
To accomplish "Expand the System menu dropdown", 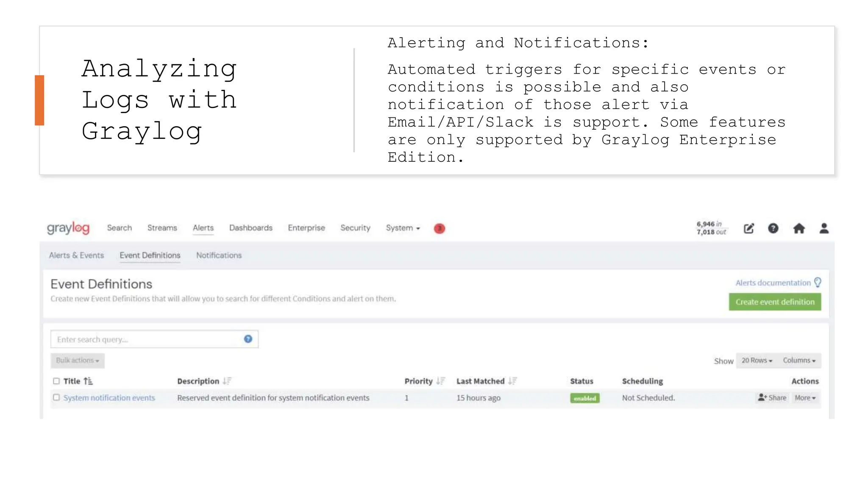I will point(403,228).
